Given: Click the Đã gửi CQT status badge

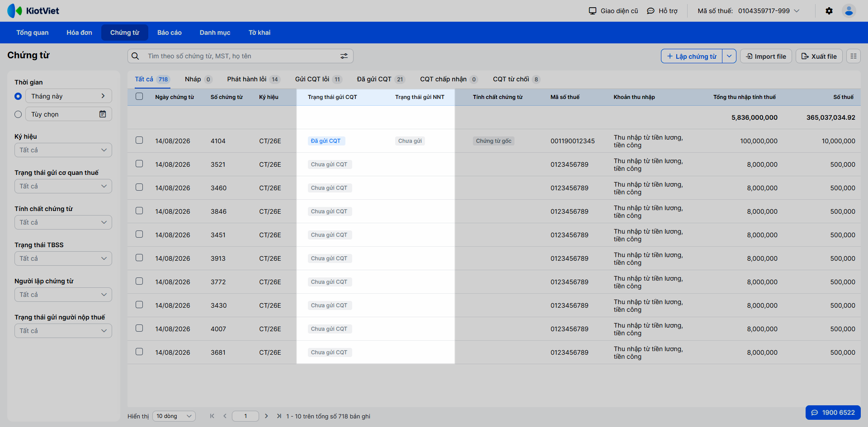Looking at the screenshot, I should click(326, 141).
